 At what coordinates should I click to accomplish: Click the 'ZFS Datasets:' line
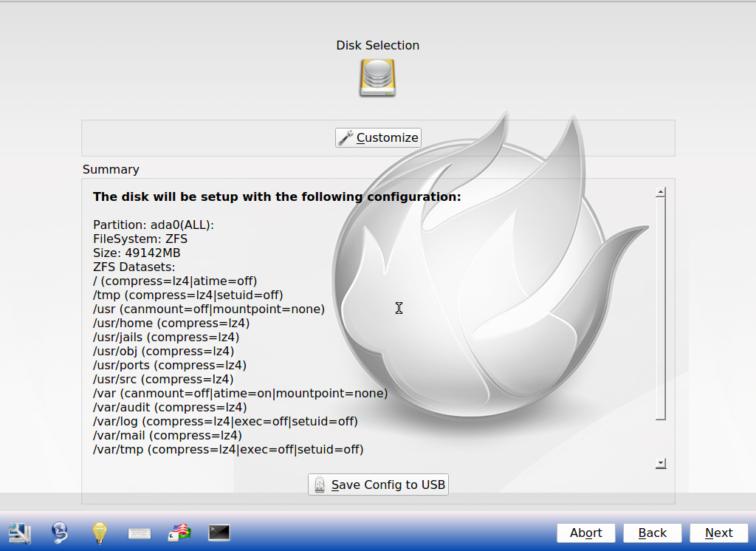(x=134, y=267)
